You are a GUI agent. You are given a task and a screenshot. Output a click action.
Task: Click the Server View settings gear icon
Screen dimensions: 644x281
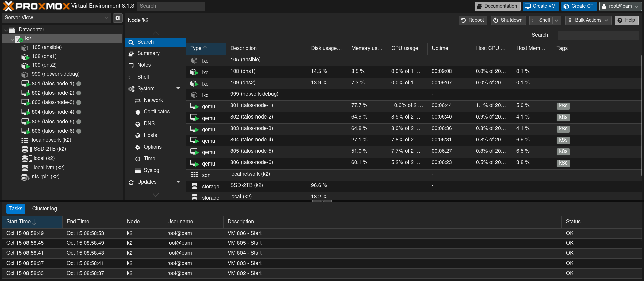pos(118,18)
